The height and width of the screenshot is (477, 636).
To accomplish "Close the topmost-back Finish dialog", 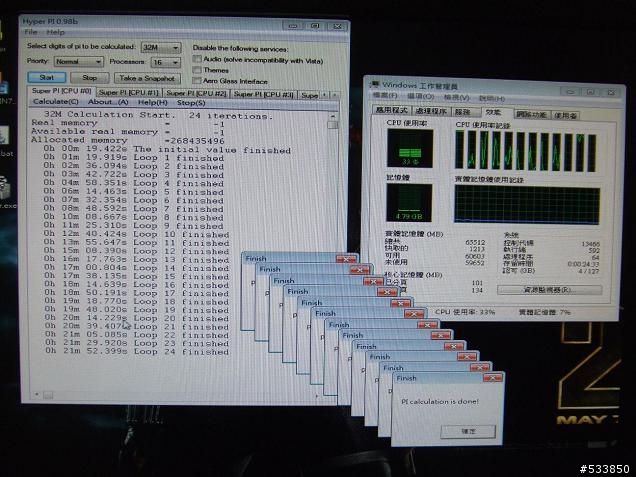I will tap(346, 259).
